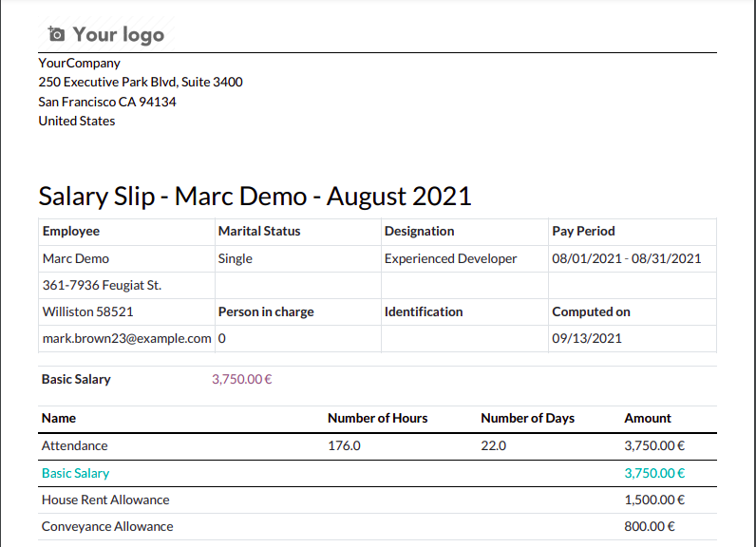Select the Attendance row name
Screen dimensions: 756x547
pos(75,445)
